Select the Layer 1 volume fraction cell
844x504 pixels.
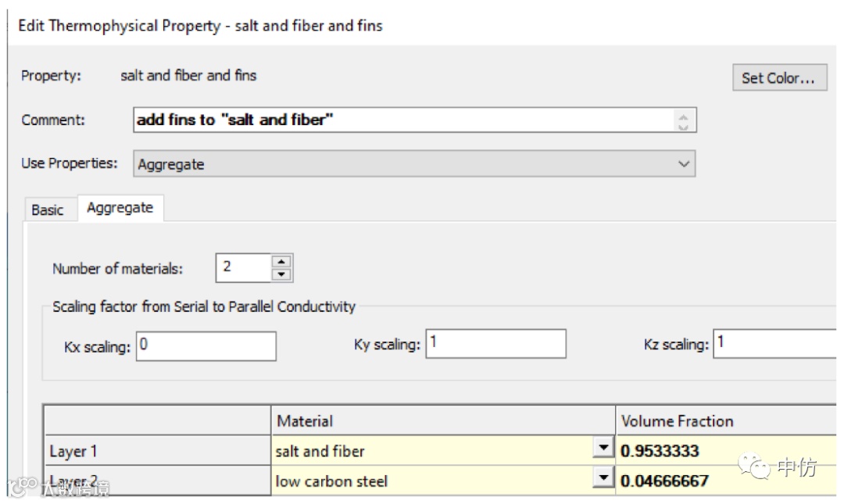coord(727,451)
